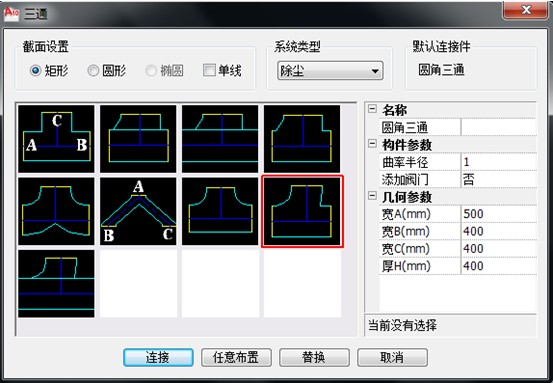Close the 三通 dialog window
Viewport: 553px width, 383px height.
pyautogui.click(x=525, y=10)
